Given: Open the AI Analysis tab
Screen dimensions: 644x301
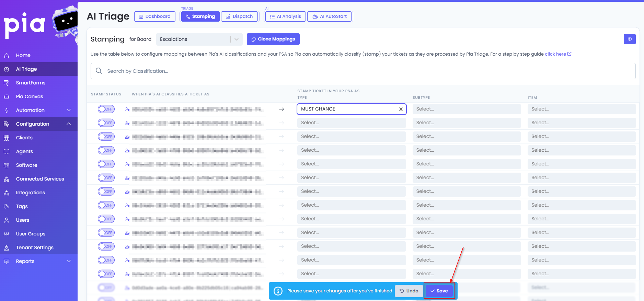Looking at the screenshot, I should coord(285,16).
